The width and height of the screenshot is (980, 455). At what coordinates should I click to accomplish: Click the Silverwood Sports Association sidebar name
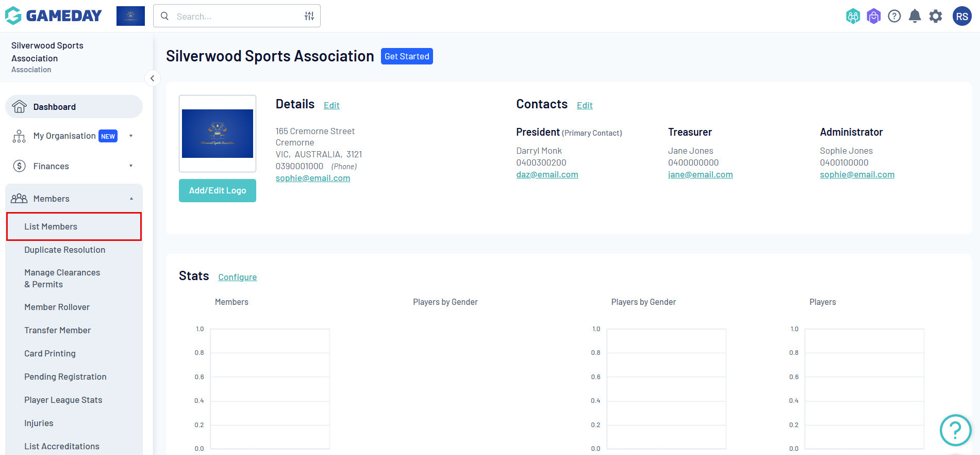(47, 52)
